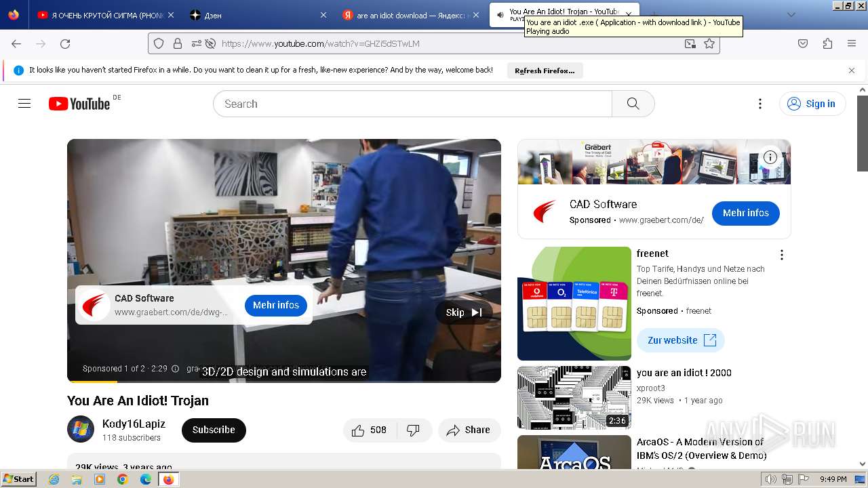The width and height of the screenshot is (868, 488).
Task: Subscribe to Kody16Lapiz
Action: click(x=214, y=430)
